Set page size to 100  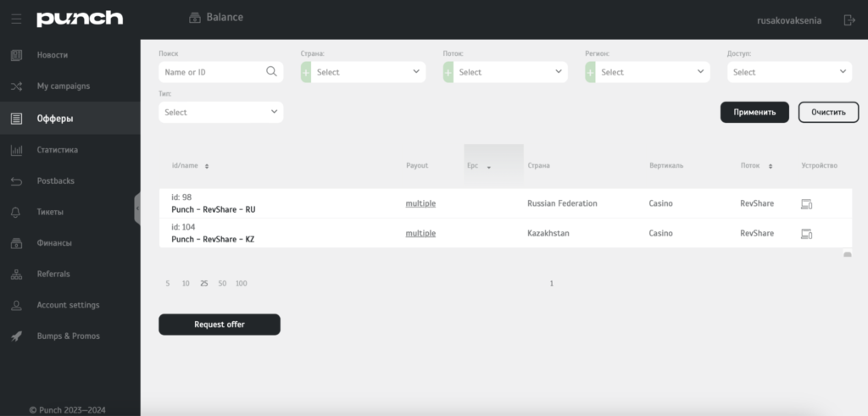click(242, 283)
